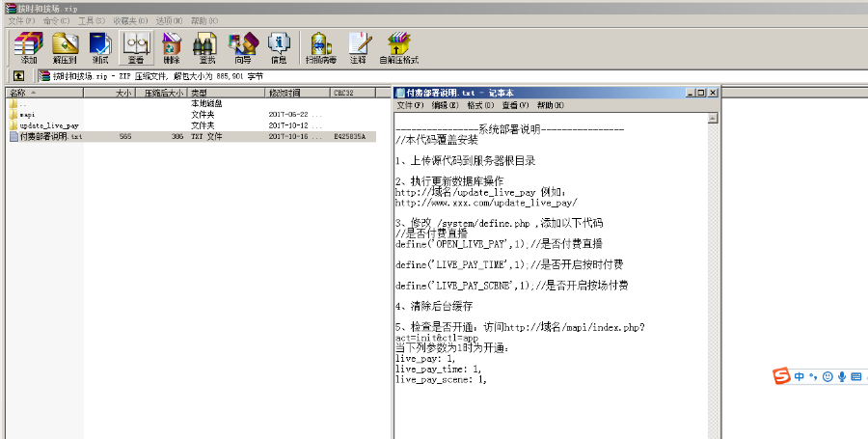Viewport: 868px width, 439px height.
Task: Open the 向导 (Wizard) icon
Action: [x=243, y=47]
